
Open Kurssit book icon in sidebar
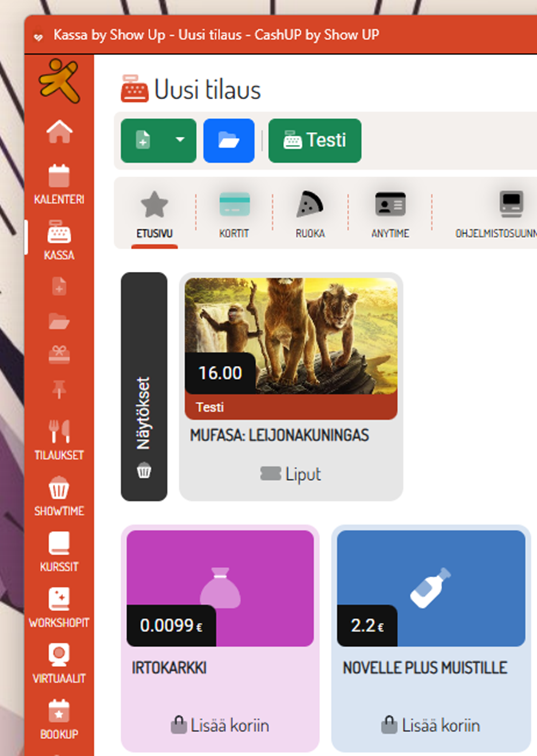59,551
